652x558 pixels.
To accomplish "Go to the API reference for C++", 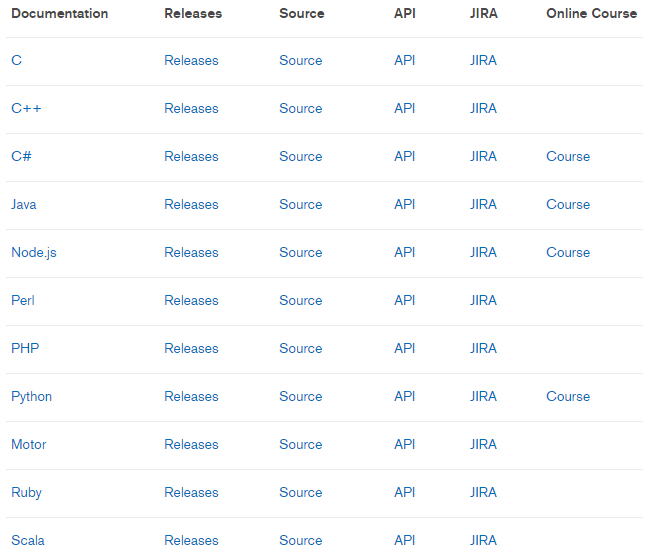I will point(405,109).
